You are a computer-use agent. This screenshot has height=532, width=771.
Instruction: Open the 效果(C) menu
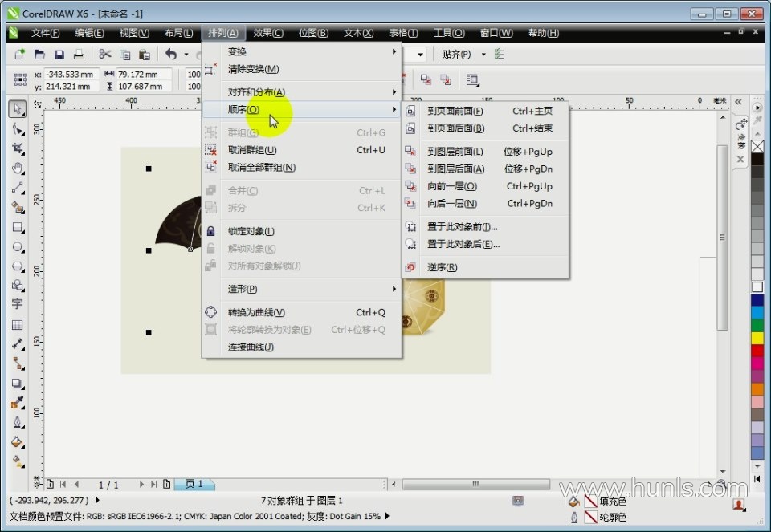[267, 33]
